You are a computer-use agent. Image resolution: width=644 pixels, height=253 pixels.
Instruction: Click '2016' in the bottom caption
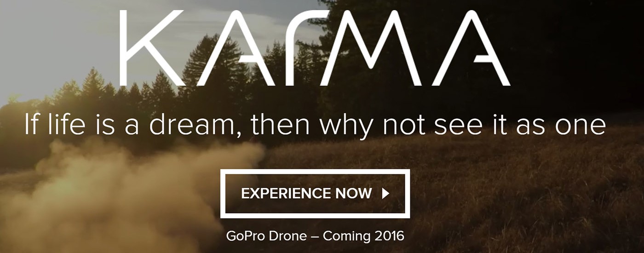[389, 236]
